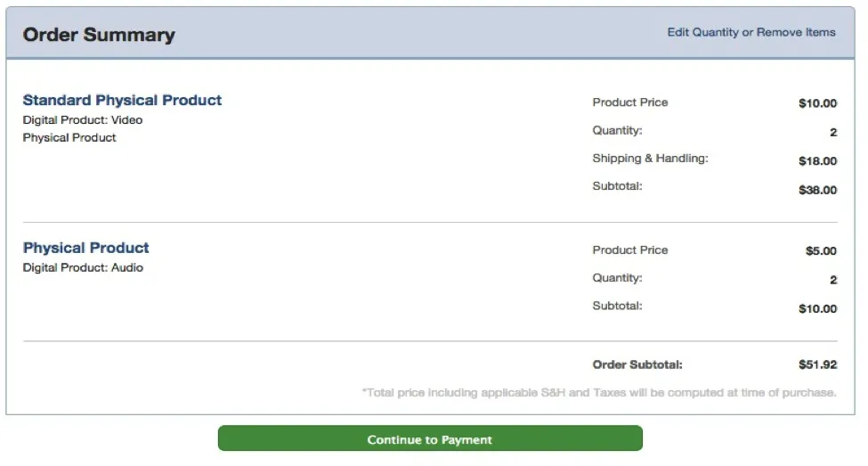Select the $10.00 product price value
The width and height of the screenshot is (868, 466).
(x=817, y=103)
